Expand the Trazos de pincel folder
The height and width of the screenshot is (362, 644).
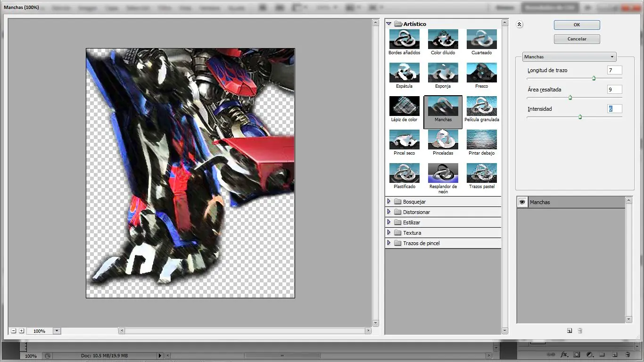coord(389,243)
